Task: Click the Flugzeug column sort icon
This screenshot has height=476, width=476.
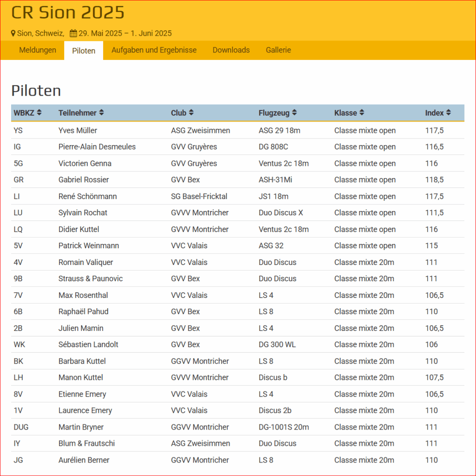Action: point(294,112)
